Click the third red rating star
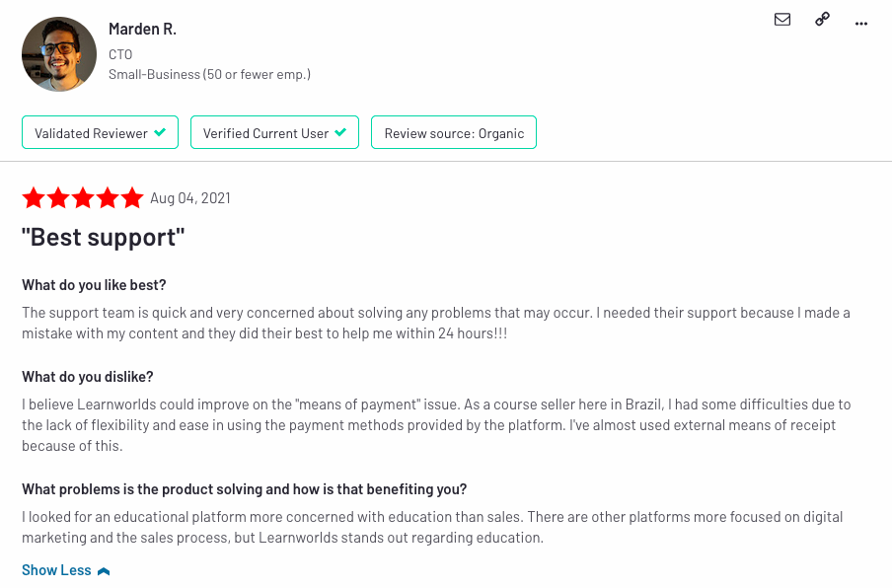Screen dimensions: 892x588 pyautogui.click(x=83, y=198)
